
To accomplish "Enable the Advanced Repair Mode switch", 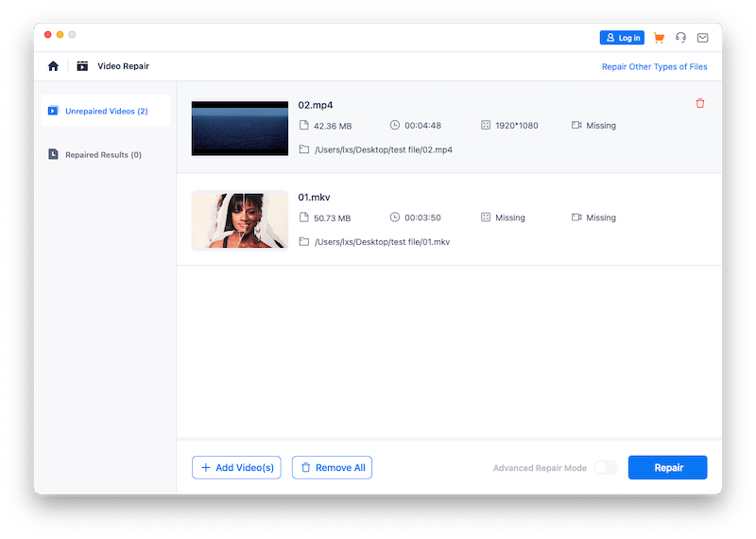I will [x=606, y=467].
